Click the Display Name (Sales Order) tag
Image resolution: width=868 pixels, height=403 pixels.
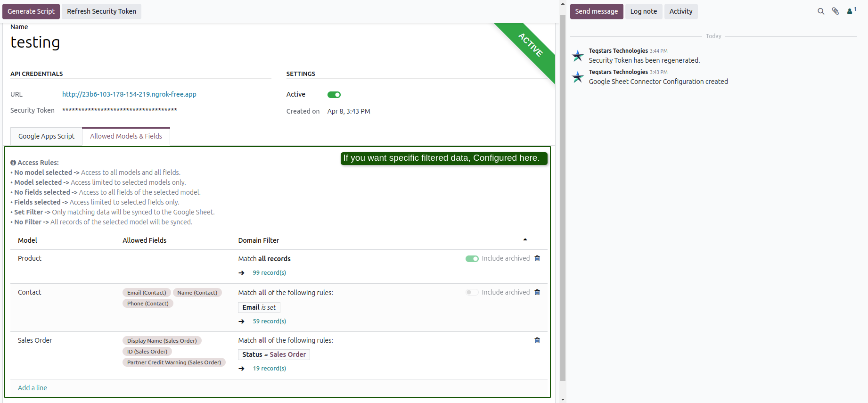(162, 341)
